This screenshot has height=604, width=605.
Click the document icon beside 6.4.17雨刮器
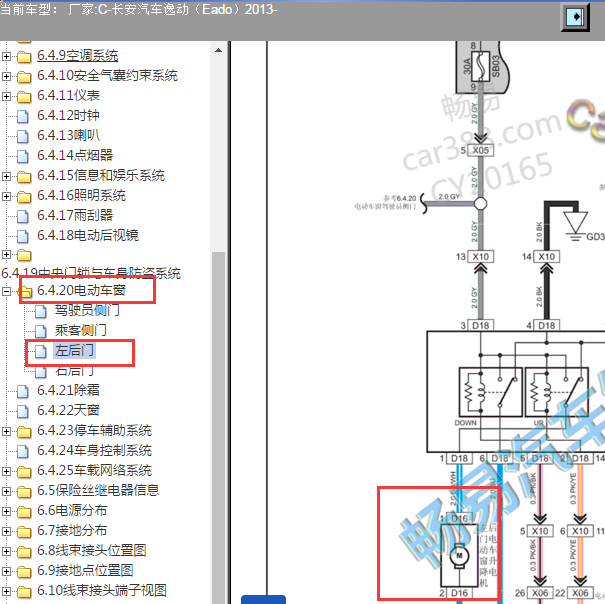[x=23, y=217]
